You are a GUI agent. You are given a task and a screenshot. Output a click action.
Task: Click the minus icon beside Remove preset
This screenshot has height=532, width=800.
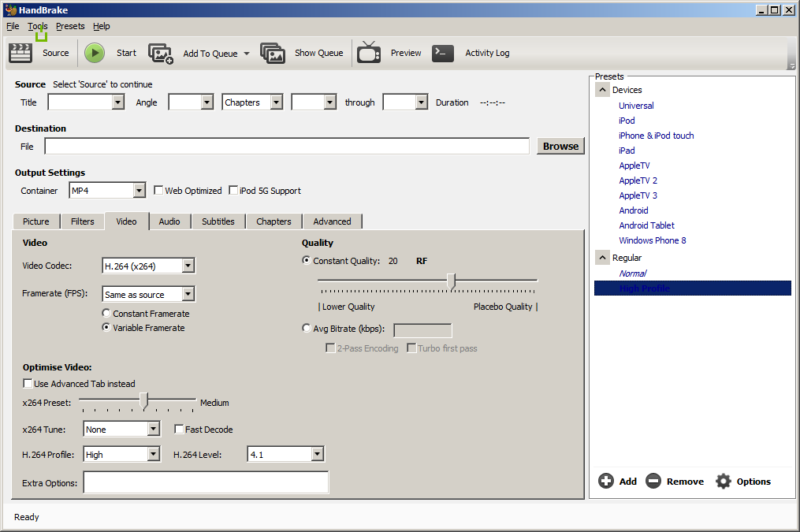tap(653, 481)
